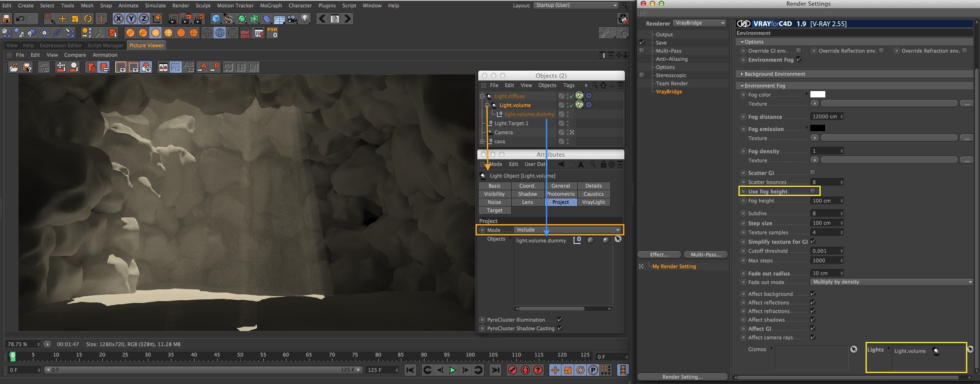This screenshot has width=980, height=384.
Task: Add a cube primitive object
Action: (x=216, y=19)
